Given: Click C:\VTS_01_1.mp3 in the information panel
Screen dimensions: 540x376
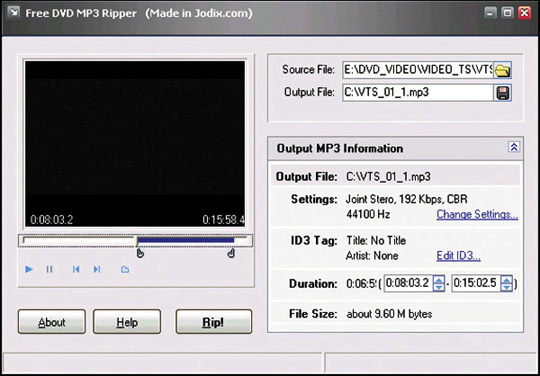Looking at the screenshot, I should coord(388,177).
